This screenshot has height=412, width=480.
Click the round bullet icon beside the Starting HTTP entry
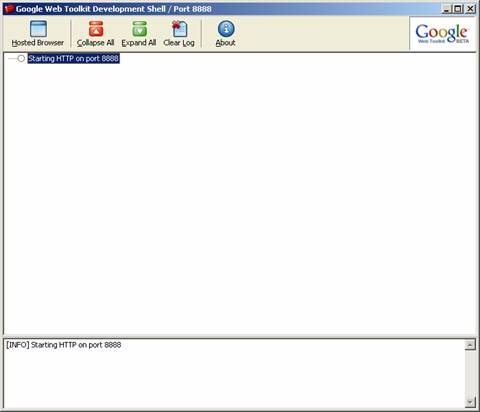point(21,59)
